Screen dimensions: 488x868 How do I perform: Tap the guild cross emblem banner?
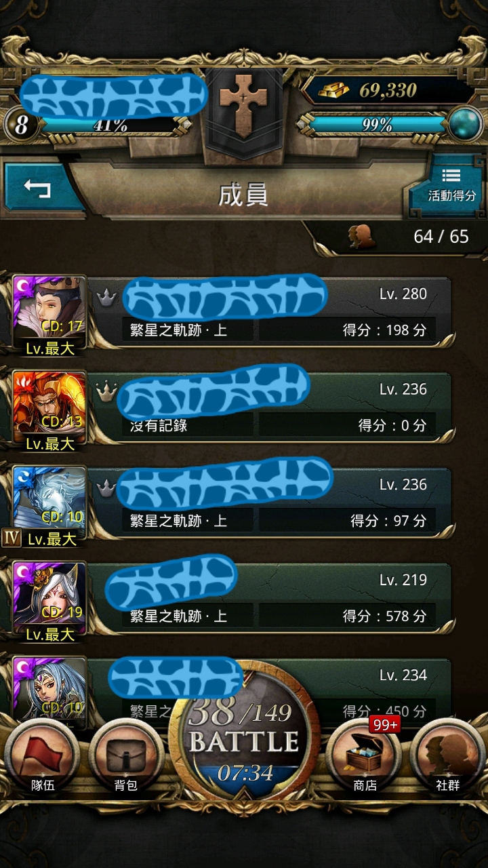click(x=243, y=111)
